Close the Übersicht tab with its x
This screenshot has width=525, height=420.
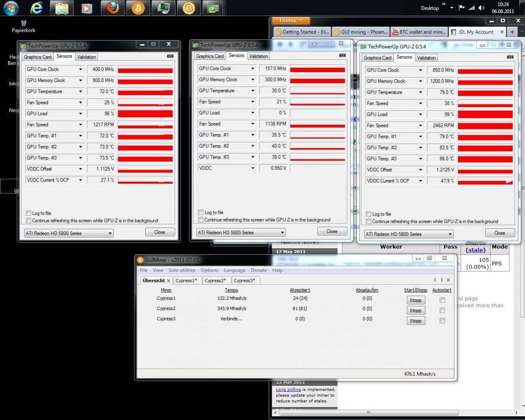tap(168, 281)
